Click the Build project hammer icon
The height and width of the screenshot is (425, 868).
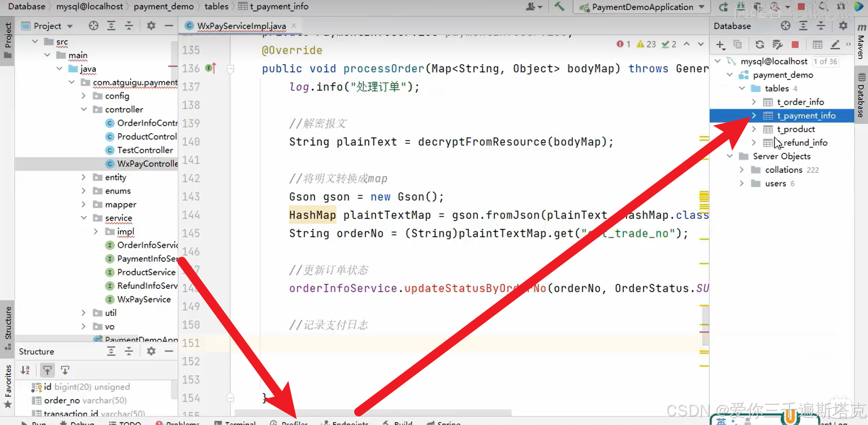[559, 6]
